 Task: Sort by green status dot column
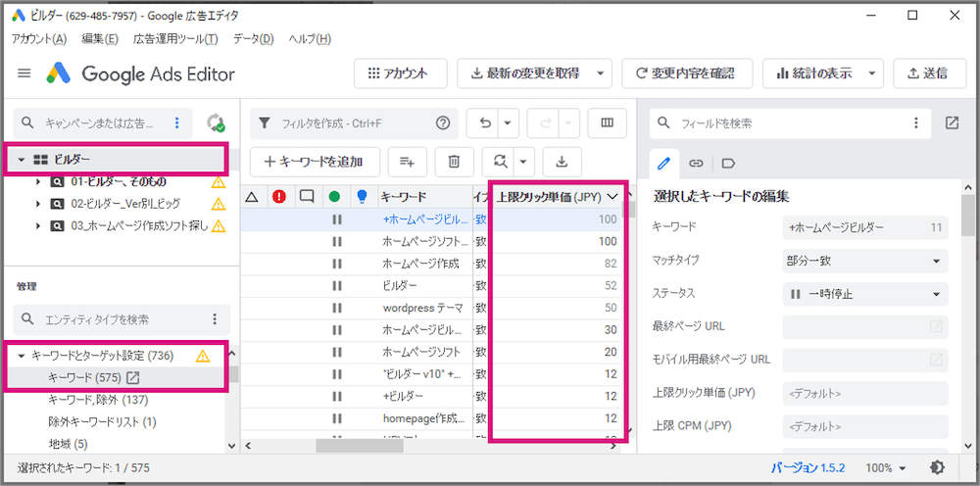point(334,197)
